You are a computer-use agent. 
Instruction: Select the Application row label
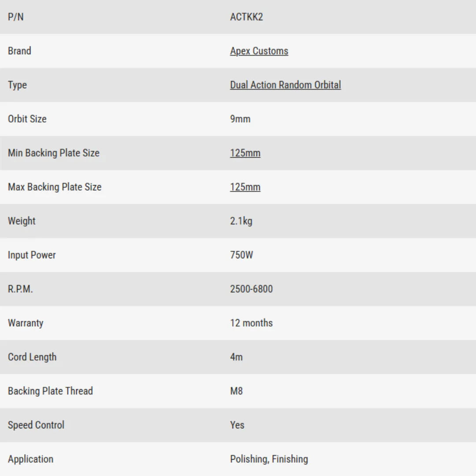30,459
